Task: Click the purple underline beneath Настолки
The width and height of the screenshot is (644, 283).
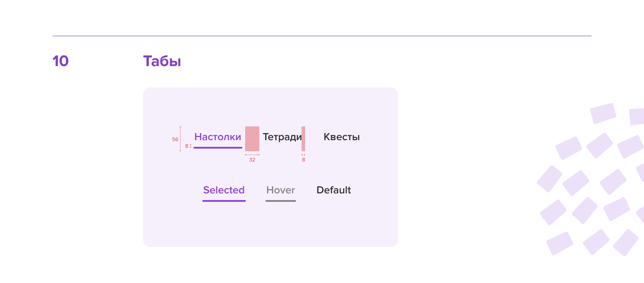Action: tap(218, 148)
